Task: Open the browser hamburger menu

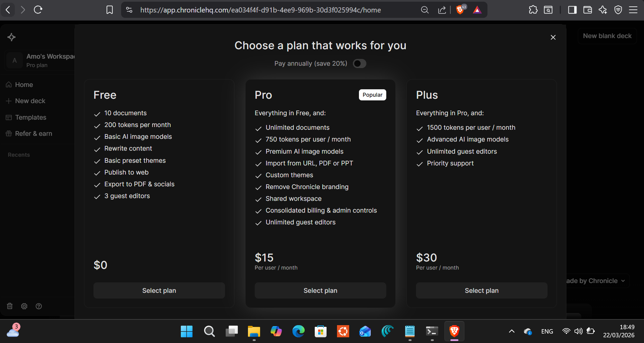Action: [x=633, y=10]
